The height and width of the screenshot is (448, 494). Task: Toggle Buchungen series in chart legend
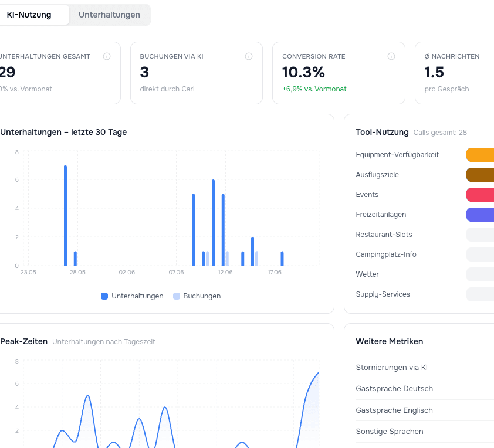197,296
